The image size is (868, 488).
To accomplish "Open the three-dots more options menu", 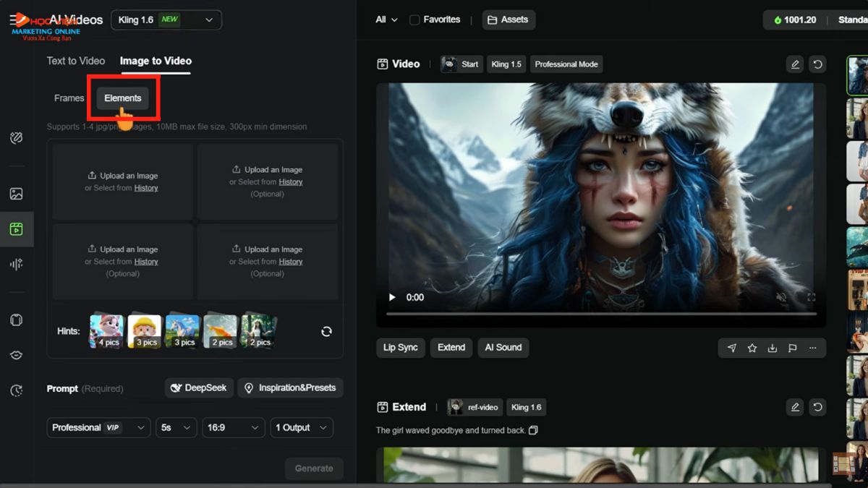I will pos(813,348).
